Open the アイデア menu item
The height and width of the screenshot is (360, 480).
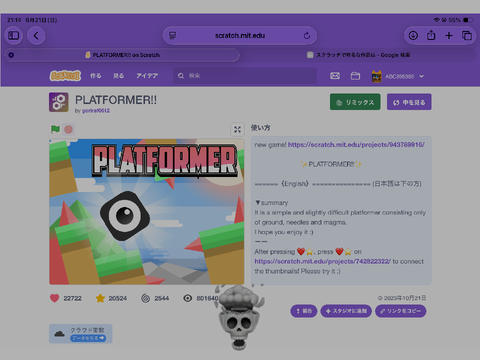pyautogui.click(x=147, y=76)
